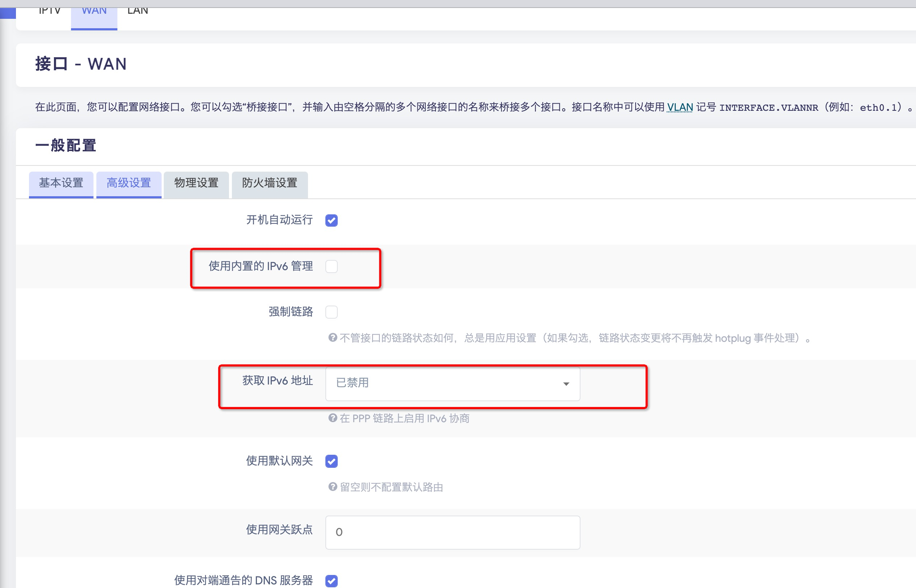The width and height of the screenshot is (916, 588).
Task: Switch to the LAN interface tab
Action: [x=138, y=12]
